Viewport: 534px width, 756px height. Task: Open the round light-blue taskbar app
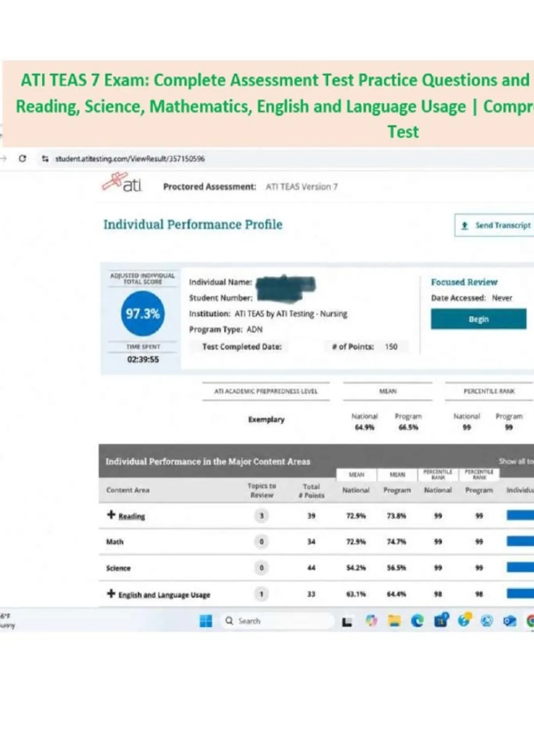pos(487,621)
